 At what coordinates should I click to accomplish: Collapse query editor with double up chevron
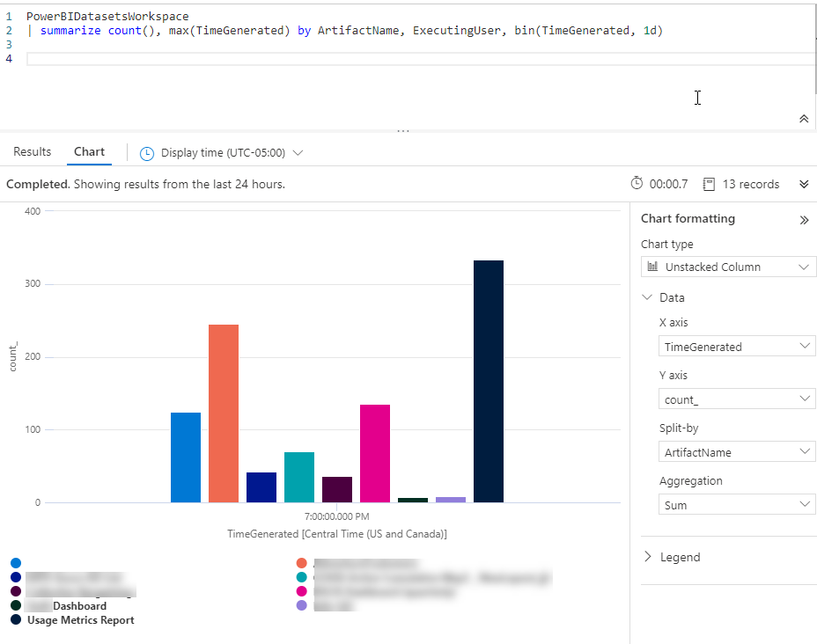(x=804, y=119)
